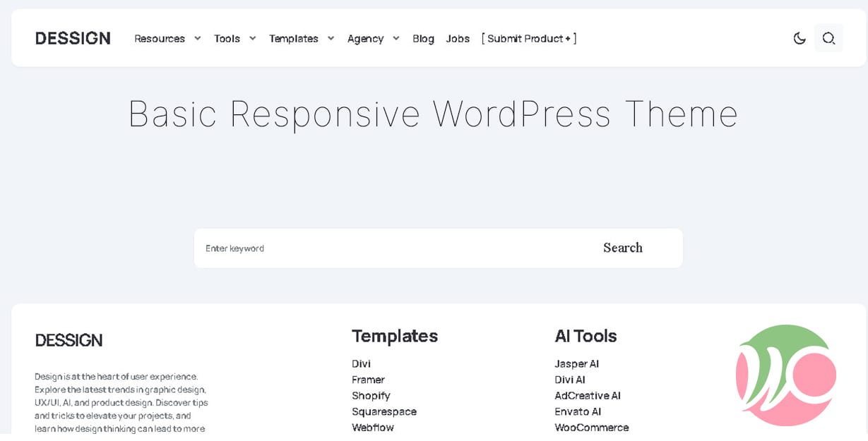Click the AI Tools heading

point(585,336)
